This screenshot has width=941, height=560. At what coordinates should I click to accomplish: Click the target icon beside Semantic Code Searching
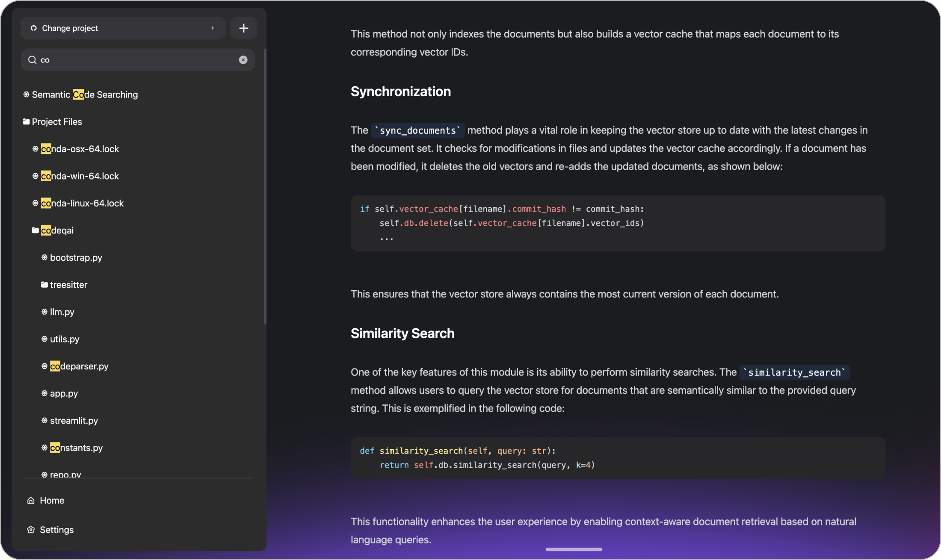click(x=26, y=94)
